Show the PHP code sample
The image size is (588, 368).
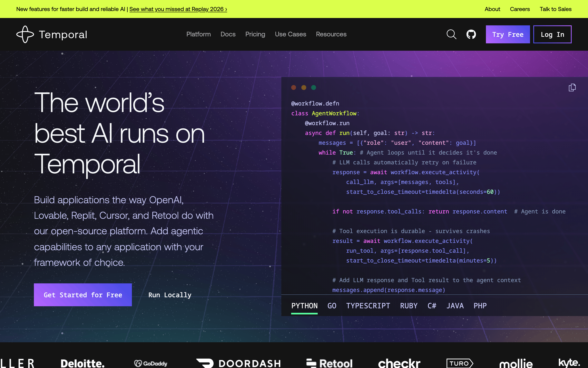pyautogui.click(x=480, y=306)
